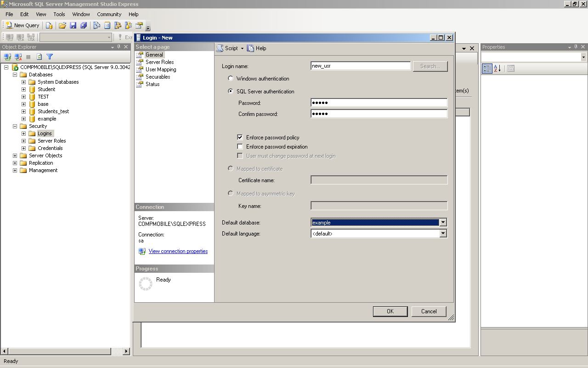588x368 pixels.
Task: Select the General page icon
Action: 140,55
